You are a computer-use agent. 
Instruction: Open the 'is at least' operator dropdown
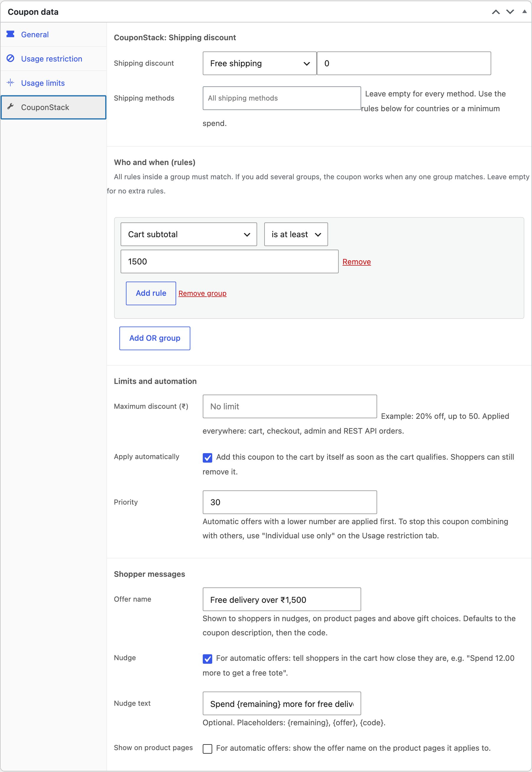click(x=296, y=235)
